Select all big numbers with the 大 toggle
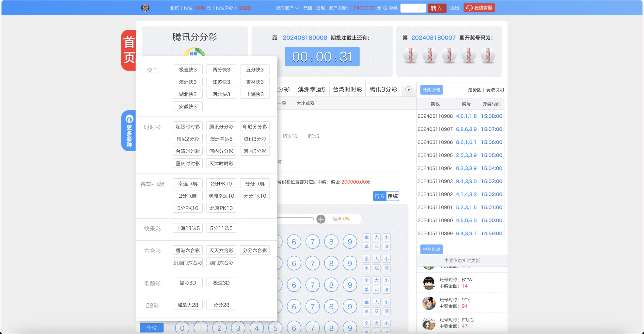The height and width of the screenshot is (334, 644). pos(376,237)
